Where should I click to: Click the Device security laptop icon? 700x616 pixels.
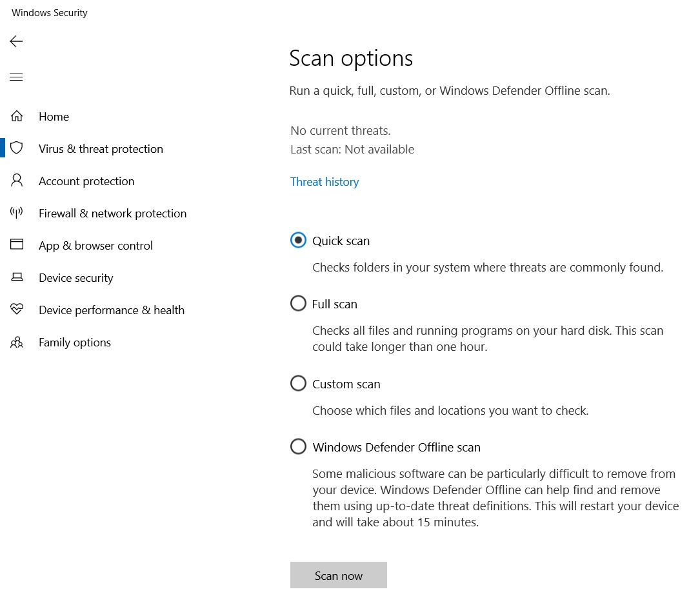click(17, 277)
